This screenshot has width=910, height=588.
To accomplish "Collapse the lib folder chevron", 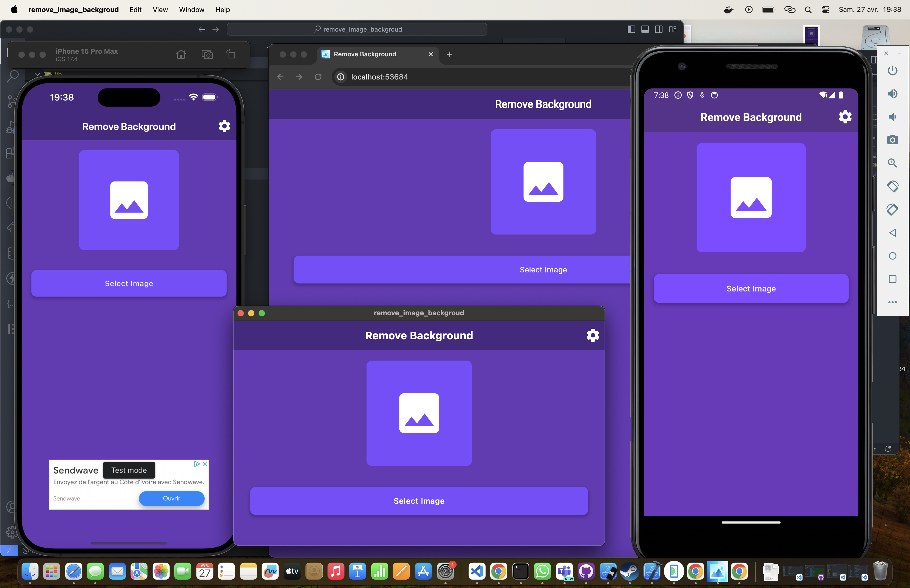I will (x=37, y=74).
